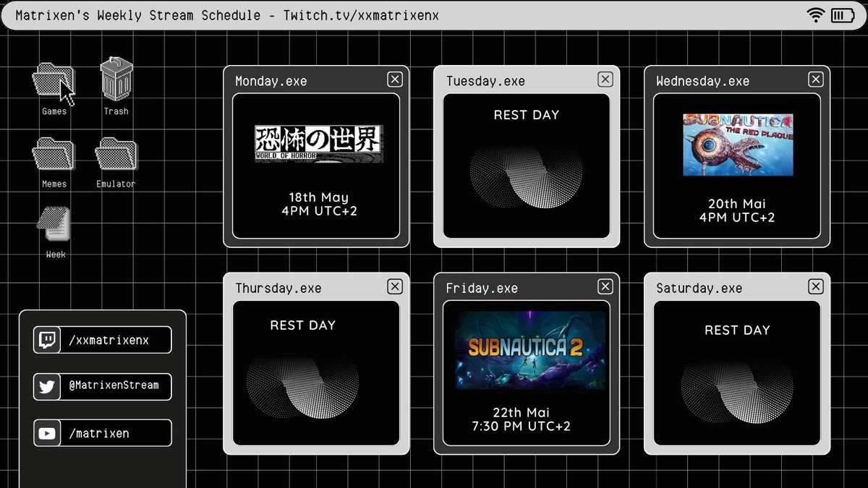This screenshot has width=868, height=488.
Task: Click the Monday.exe window title
Action: point(271,82)
